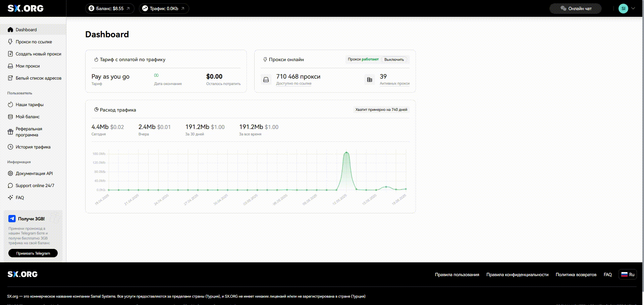This screenshot has width=644, height=305.
Task: Open the Активных прокси link
Action: click(x=394, y=84)
